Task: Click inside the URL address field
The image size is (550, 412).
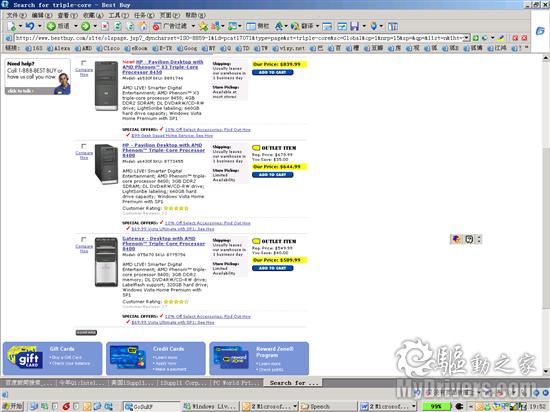Action: [x=239, y=38]
